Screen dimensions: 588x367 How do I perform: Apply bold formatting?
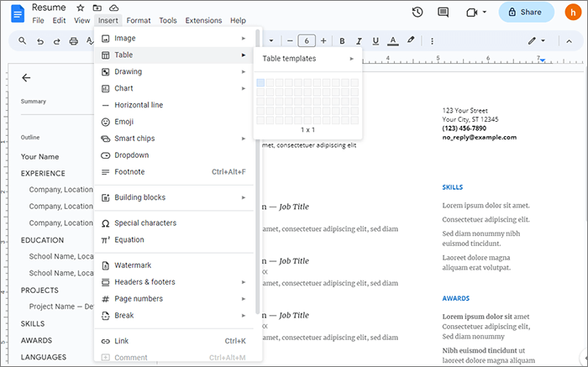[342, 41]
